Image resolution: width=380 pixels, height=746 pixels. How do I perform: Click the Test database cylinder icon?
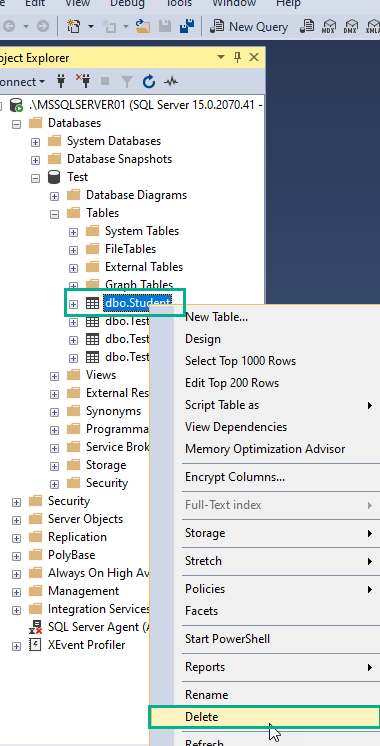pos(54,177)
